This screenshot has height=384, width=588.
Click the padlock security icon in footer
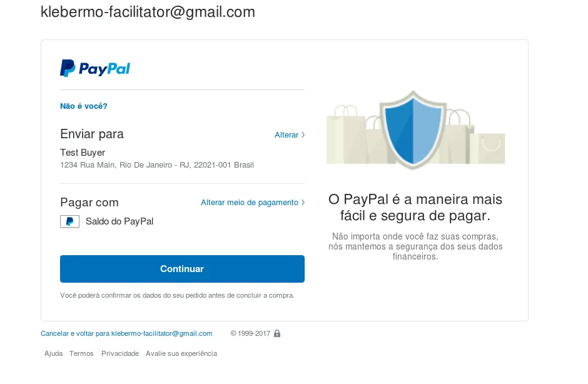pyautogui.click(x=277, y=333)
